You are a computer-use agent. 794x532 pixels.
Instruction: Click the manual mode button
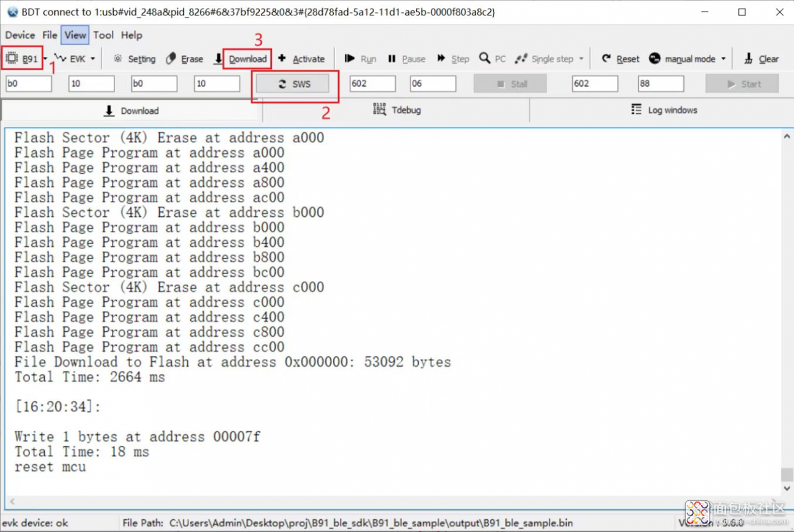(x=682, y=59)
